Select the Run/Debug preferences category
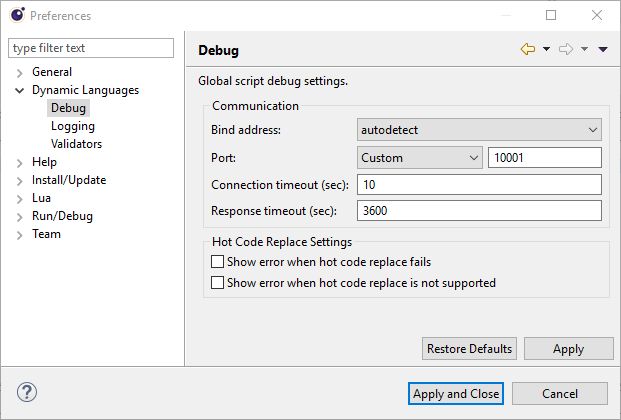This screenshot has width=621, height=420. tap(62, 216)
